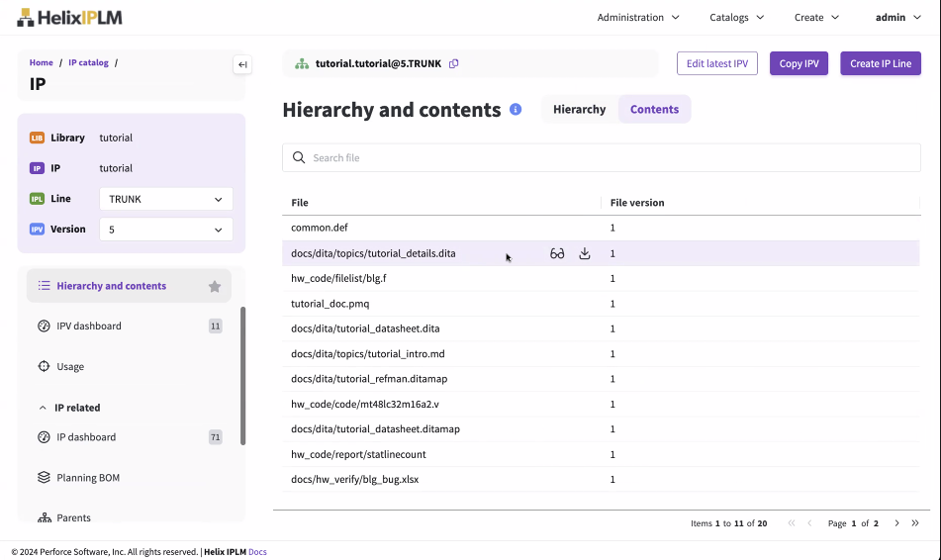Open the Docs link in the footer
Viewport: 941px width, 560px height.
(257, 552)
